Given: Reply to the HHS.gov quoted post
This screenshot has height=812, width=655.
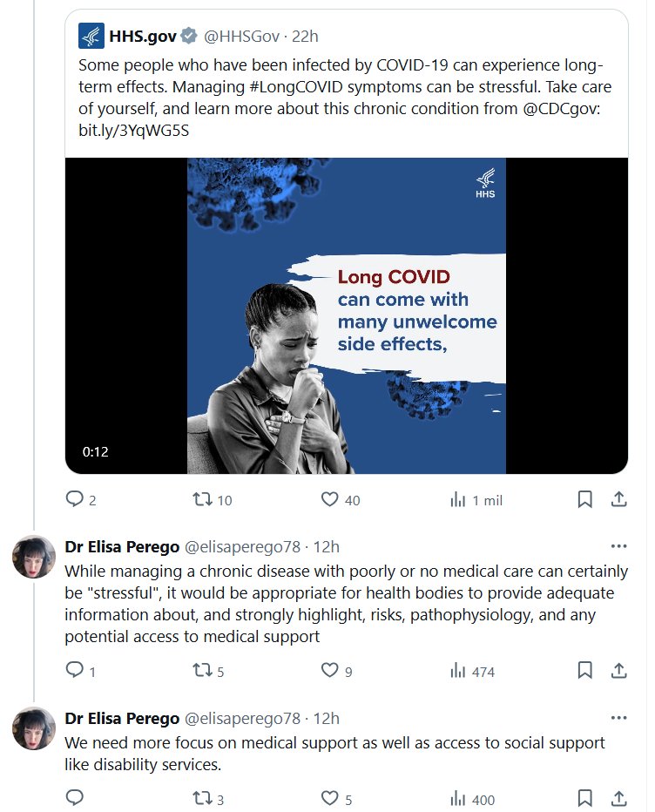Looking at the screenshot, I should pyautogui.click(x=75, y=499).
